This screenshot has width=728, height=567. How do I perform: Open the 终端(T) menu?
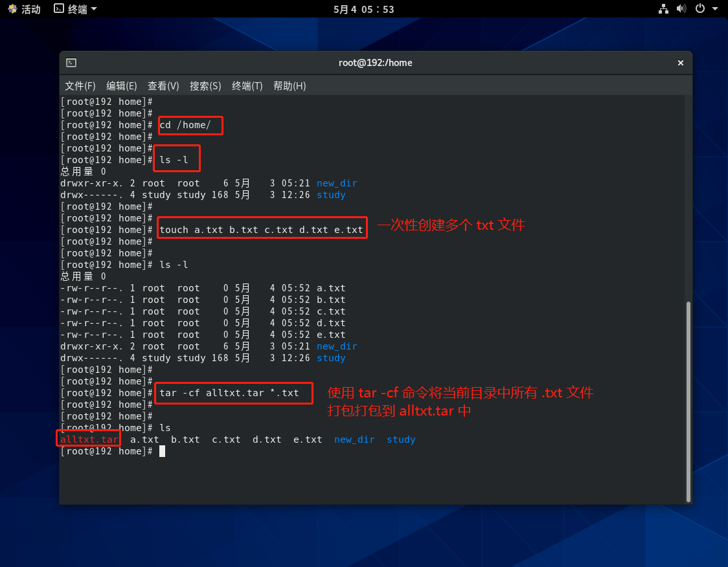[247, 86]
